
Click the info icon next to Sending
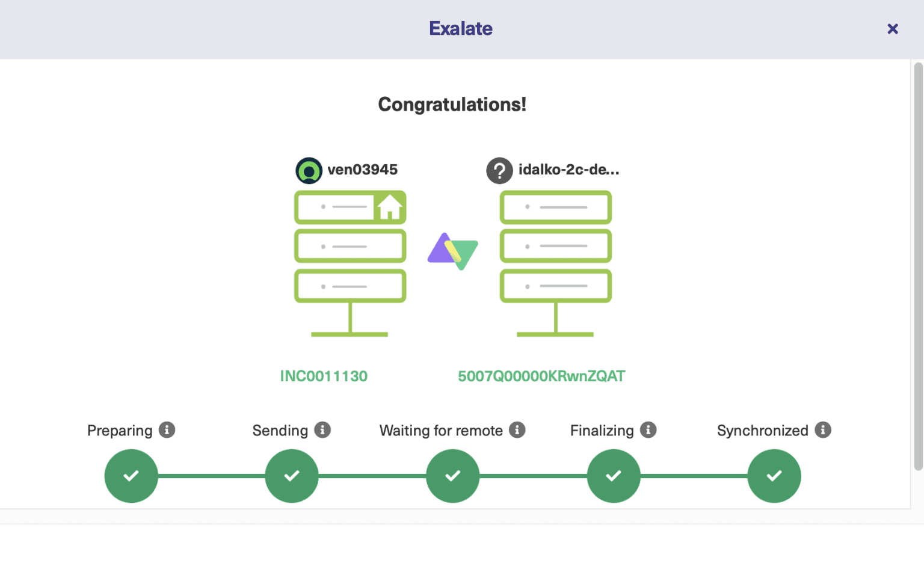coord(324,429)
